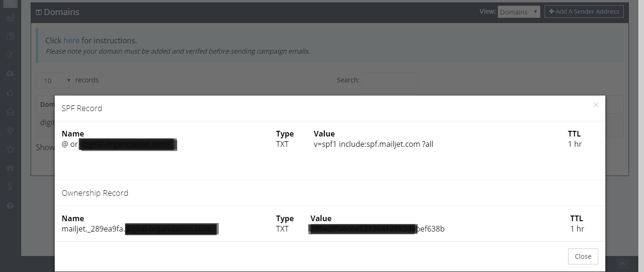
Task: Click the open envelope sidebar icon
Action: tap(10, 112)
